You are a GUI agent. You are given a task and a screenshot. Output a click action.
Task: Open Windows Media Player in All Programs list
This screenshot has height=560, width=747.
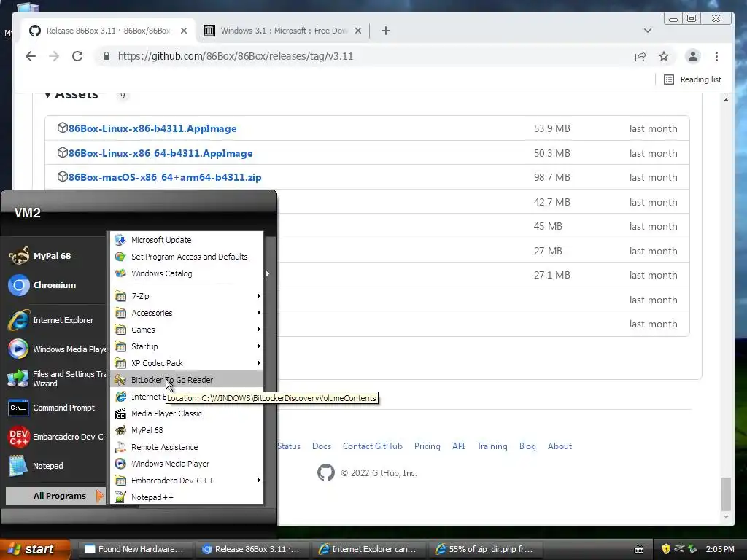pos(187,464)
